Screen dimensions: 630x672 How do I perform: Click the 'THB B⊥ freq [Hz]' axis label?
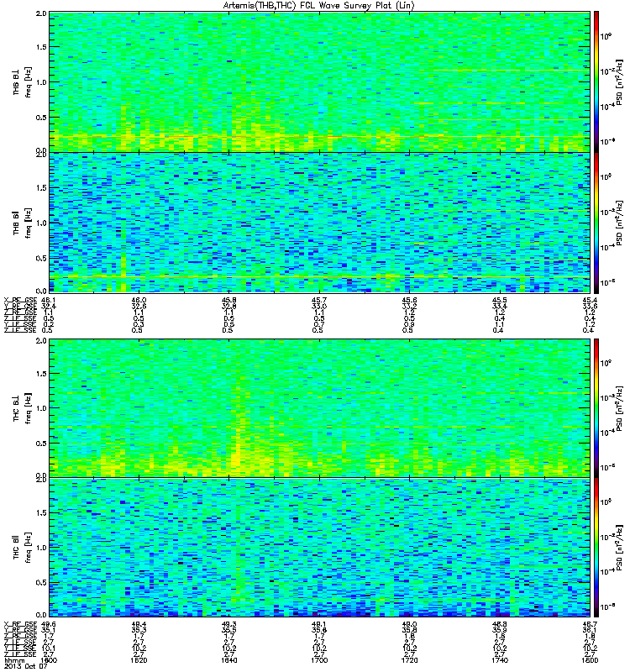click(x=22, y=81)
